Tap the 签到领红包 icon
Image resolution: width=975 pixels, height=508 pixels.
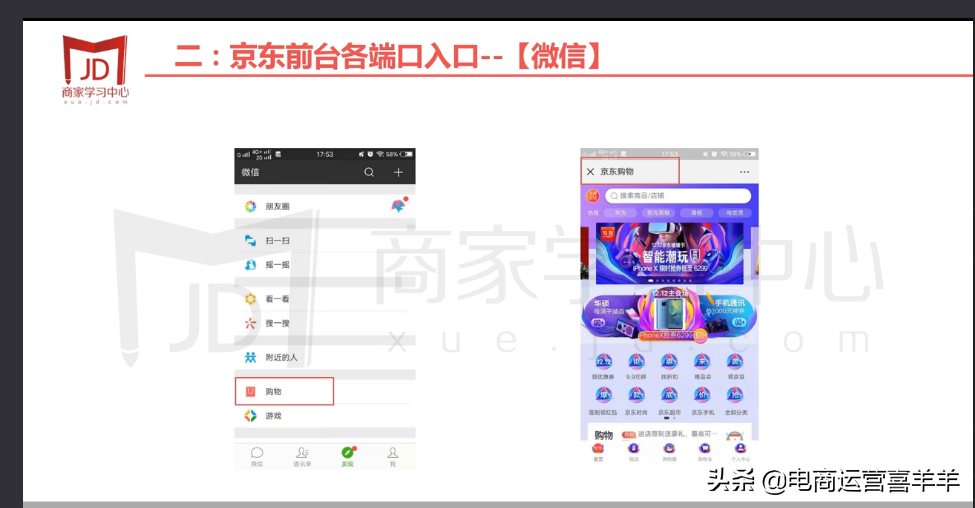603,402
